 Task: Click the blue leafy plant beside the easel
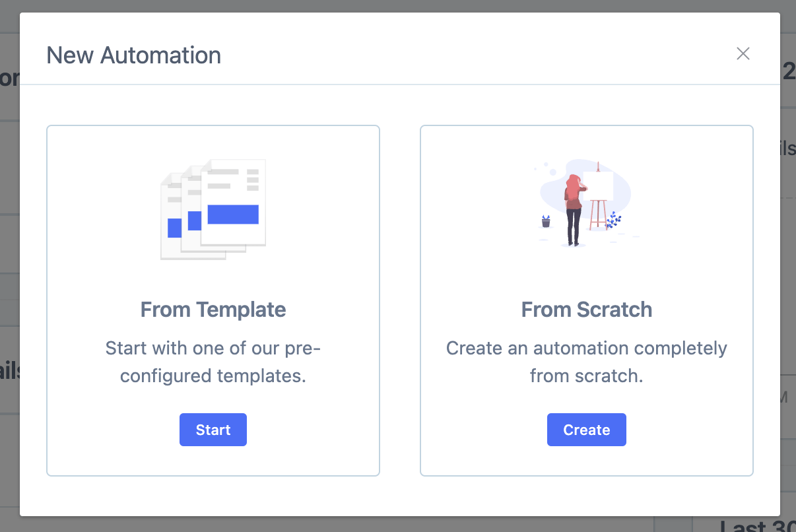(614, 220)
